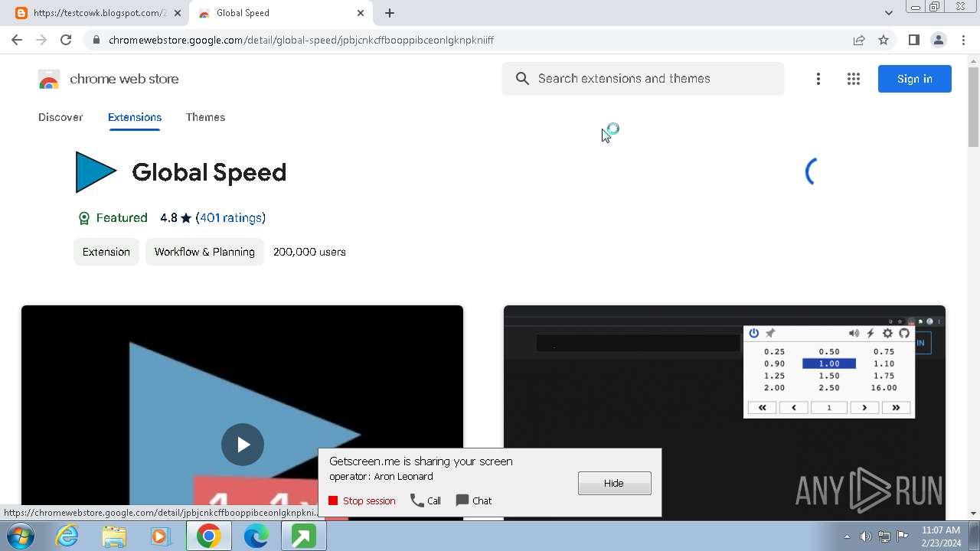Click Sign in button
The height and width of the screenshot is (551, 980).
click(915, 79)
